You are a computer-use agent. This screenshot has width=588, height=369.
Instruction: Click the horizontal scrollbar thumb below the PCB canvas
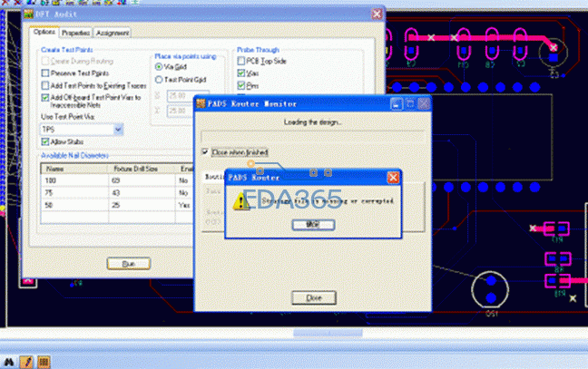click(328, 333)
